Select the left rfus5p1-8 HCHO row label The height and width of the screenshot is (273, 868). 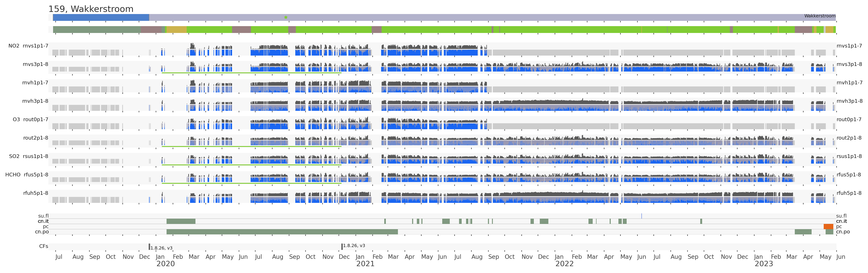tap(36, 174)
